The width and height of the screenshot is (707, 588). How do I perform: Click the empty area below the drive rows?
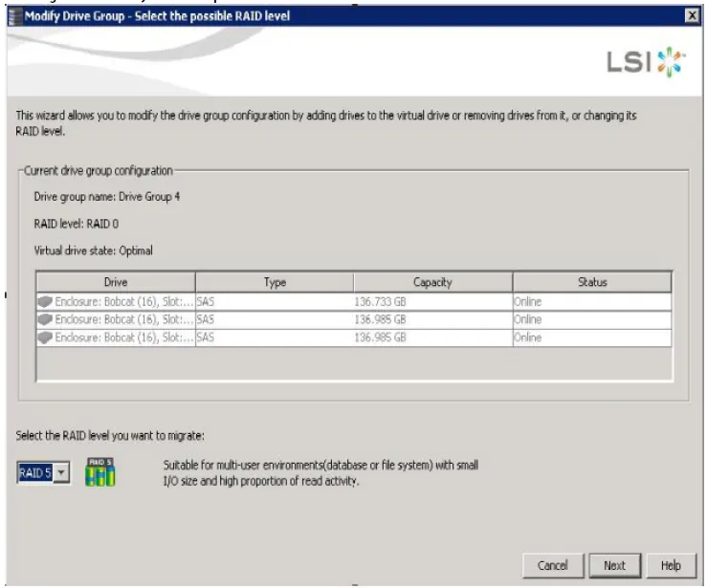pyautogui.click(x=353, y=364)
